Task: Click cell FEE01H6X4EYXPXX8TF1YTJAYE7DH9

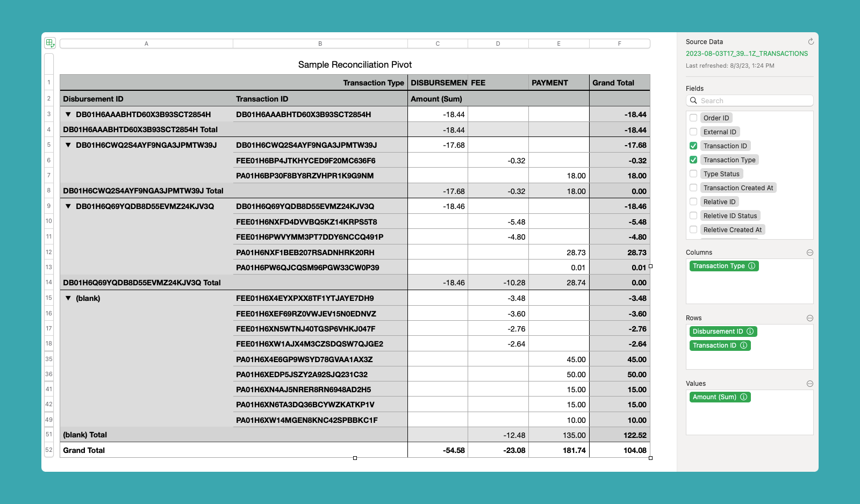Action: (320, 298)
